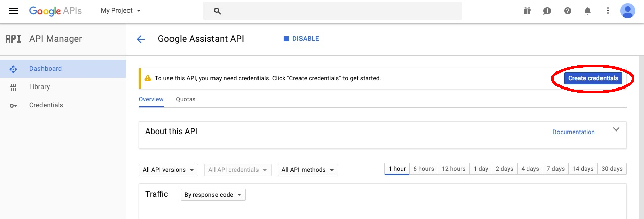This screenshot has width=644, height=219.
Task: Click the search magnifier icon
Action: tap(218, 11)
